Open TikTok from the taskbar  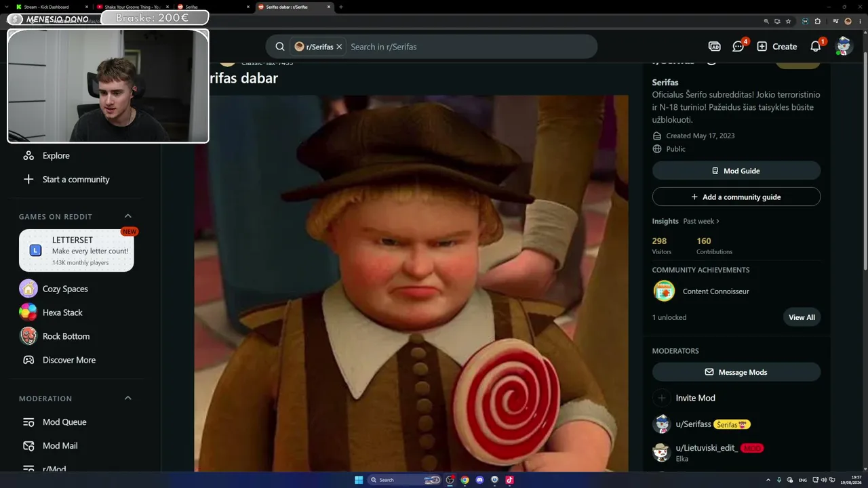(509, 480)
